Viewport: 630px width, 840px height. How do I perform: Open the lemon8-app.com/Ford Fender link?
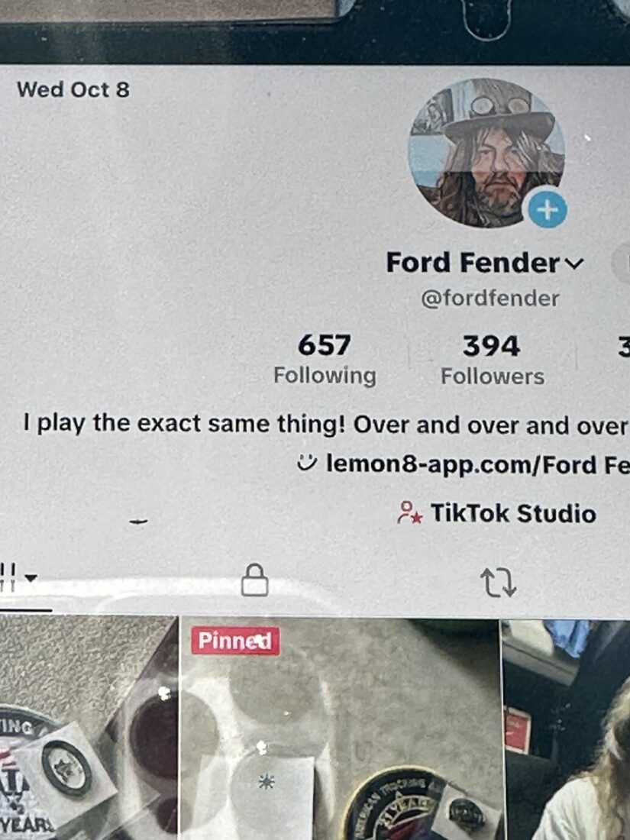tap(478, 464)
